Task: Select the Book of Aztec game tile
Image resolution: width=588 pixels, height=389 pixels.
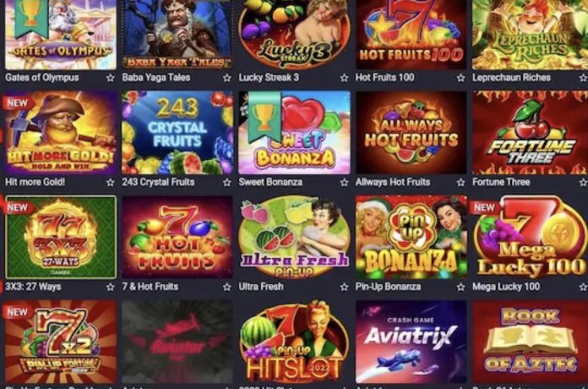Action: tap(530, 342)
